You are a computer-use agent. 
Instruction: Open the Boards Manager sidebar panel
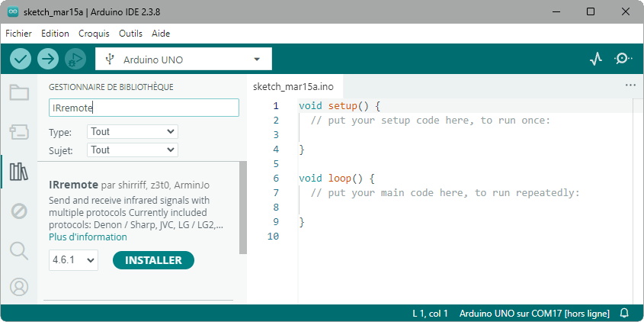pos(19,132)
